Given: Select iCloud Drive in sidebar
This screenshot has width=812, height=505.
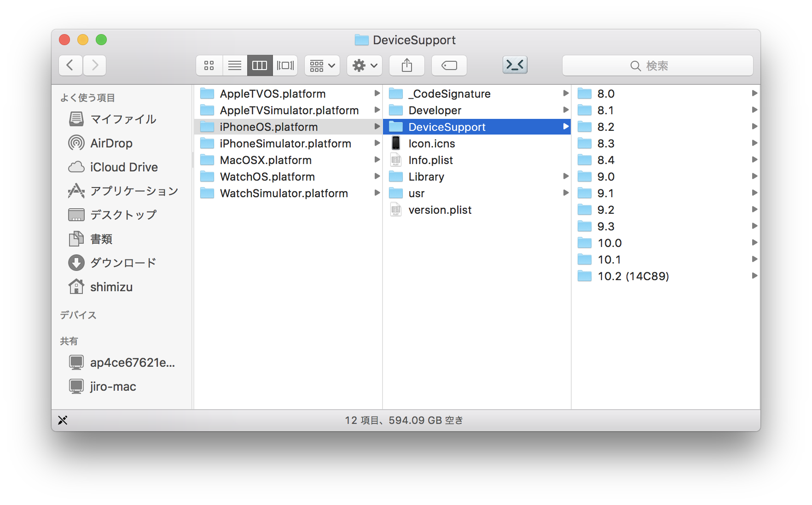Looking at the screenshot, I should pyautogui.click(x=123, y=167).
